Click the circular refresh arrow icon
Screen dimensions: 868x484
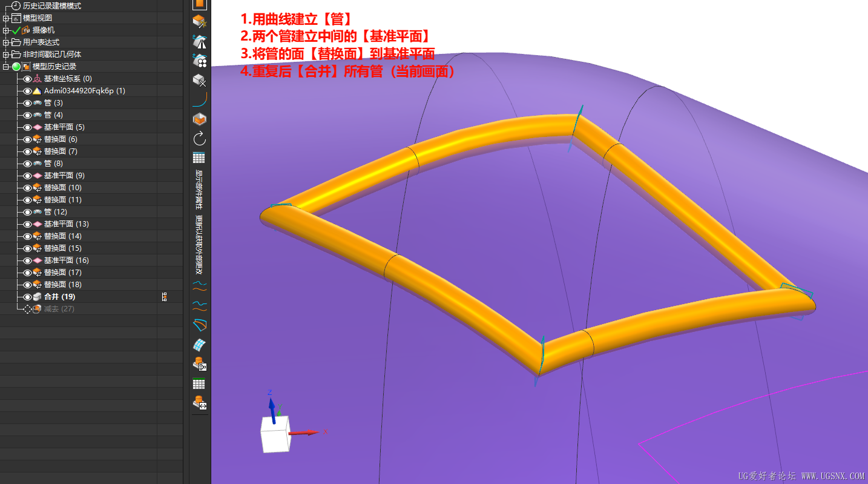click(x=200, y=139)
